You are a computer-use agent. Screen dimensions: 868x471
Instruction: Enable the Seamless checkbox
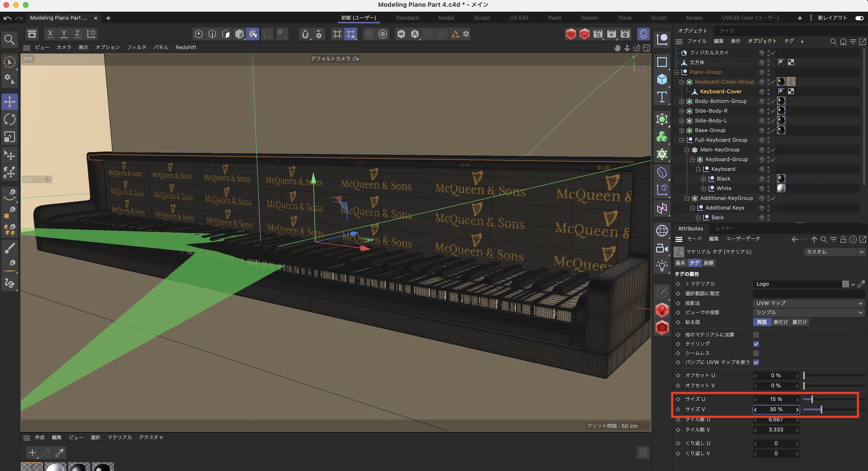pyautogui.click(x=756, y=353)
